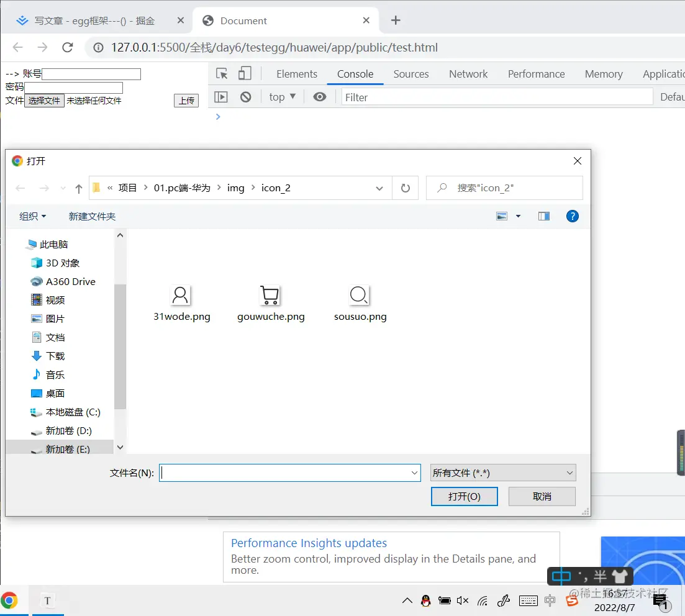Toggle the preview pane icon
Screen dimensions: 685x616
tap(544, 216)
